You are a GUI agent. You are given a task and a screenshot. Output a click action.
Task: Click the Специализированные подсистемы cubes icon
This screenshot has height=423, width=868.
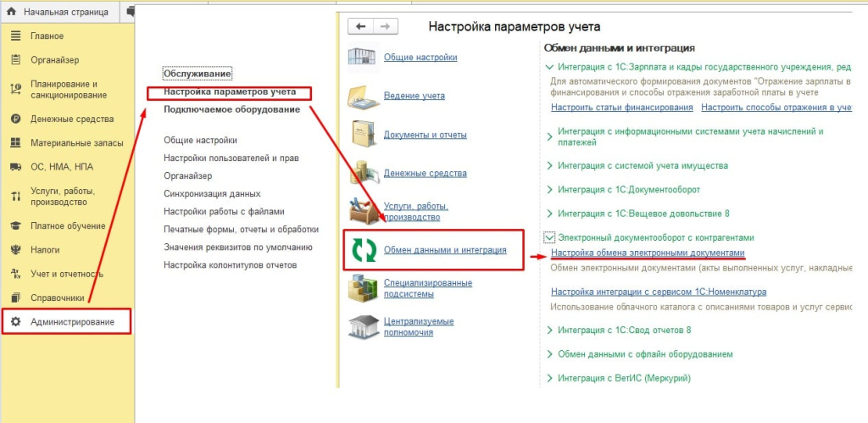point(363,288)
